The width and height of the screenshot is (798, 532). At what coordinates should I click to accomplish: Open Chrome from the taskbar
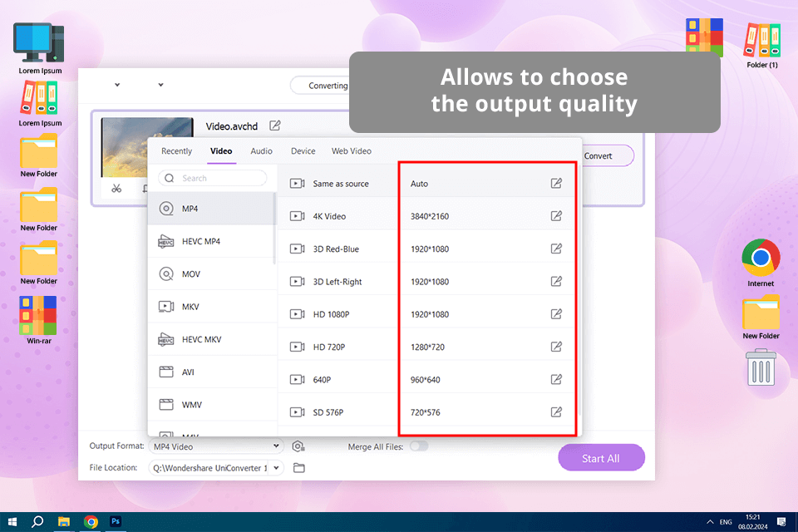click(x=91, y=522)
